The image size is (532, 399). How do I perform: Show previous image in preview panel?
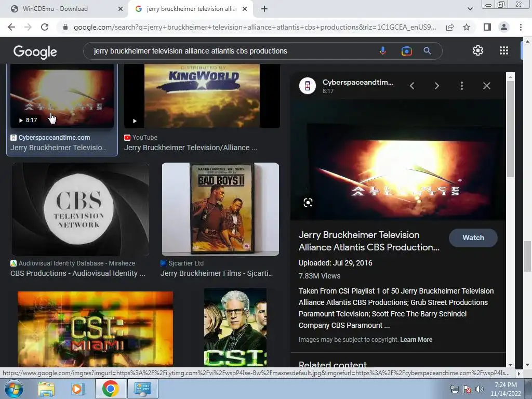tap(412, 86)
